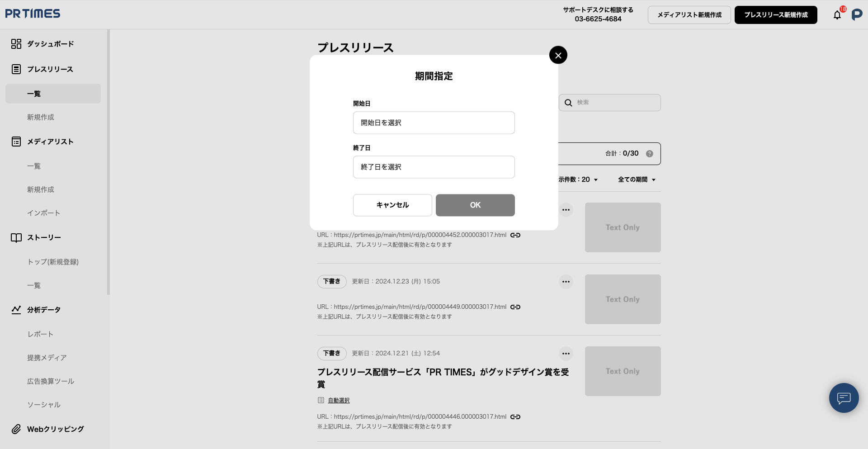The width and height of the screenshot is (868, 449).
Task: Open more options for 15:05 draft
Action: click(x=566, y=282)
